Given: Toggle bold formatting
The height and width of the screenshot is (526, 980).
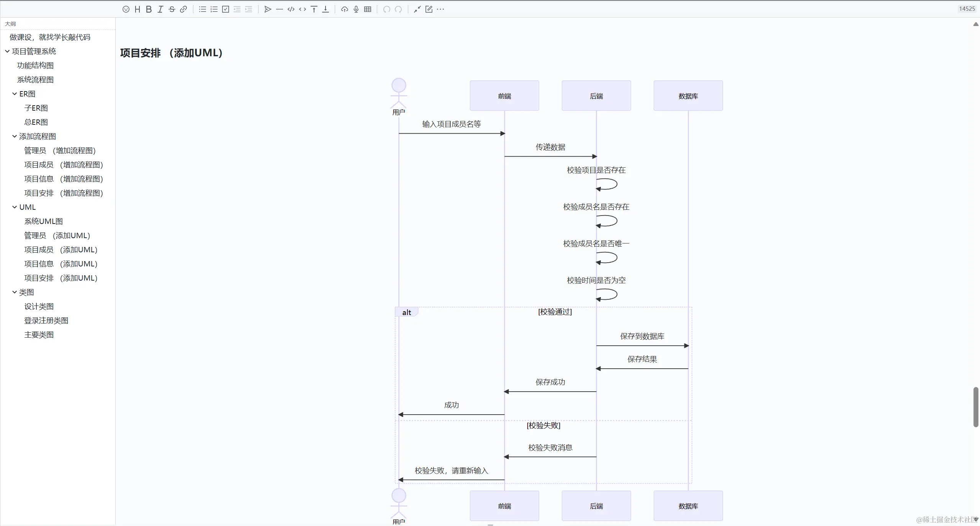Looking at the screenshot, I should [x=149, y=9].
